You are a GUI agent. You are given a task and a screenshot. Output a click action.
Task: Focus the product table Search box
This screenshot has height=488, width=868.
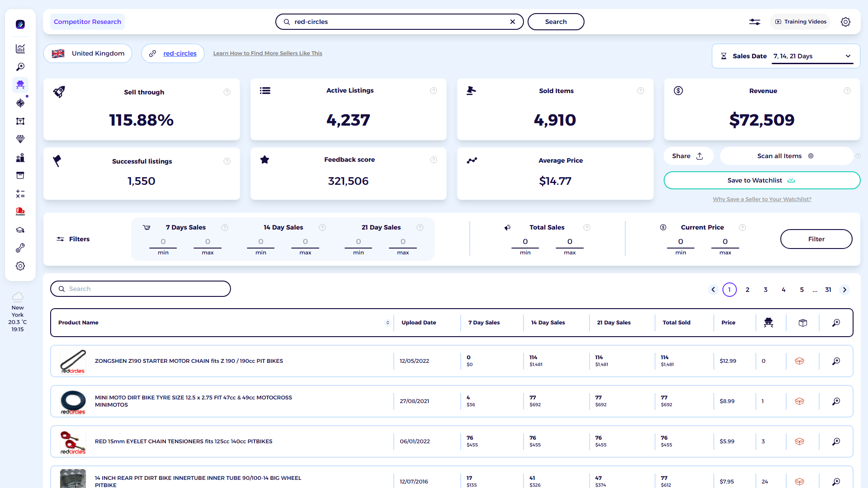point(141,289)
